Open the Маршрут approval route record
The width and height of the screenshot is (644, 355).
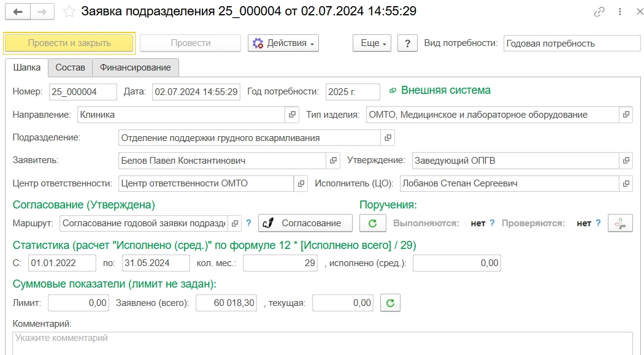pos(234,223)
